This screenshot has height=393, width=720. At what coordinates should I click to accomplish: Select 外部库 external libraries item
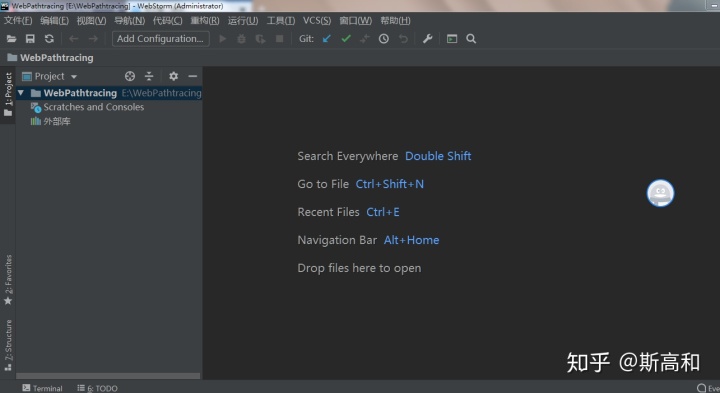click(51, 121)
